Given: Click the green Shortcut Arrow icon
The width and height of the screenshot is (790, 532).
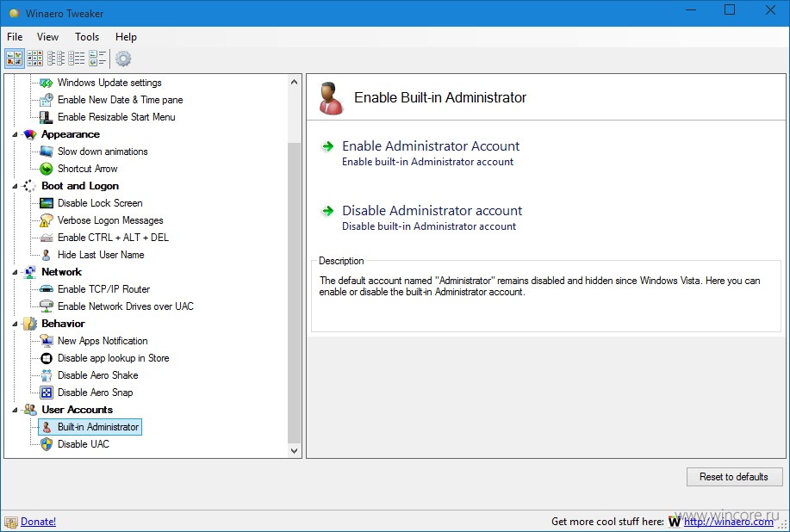Looking at the screenshot, I should click(x=47, y=169).
